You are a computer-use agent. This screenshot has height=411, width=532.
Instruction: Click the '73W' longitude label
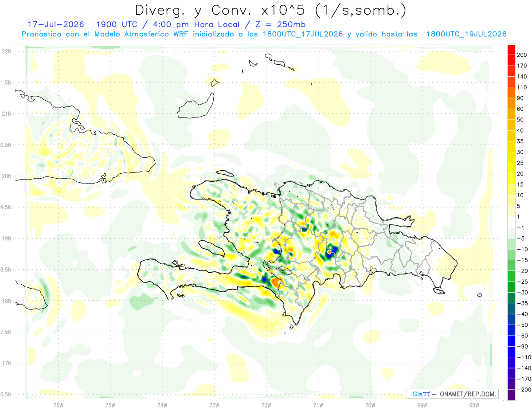[x=214, y=406]
